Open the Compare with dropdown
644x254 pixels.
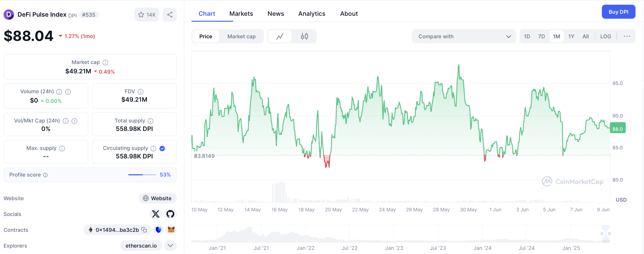coord(464,36)
